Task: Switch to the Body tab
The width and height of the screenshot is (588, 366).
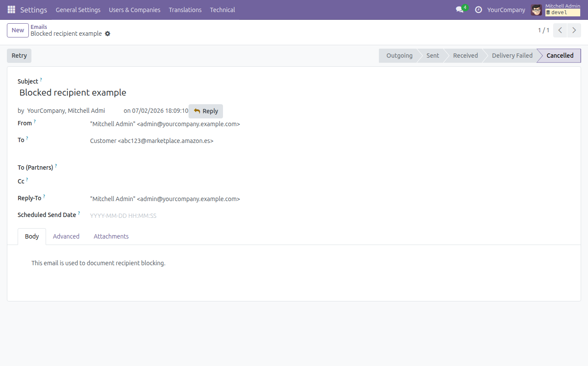Action: coord(32,236)
